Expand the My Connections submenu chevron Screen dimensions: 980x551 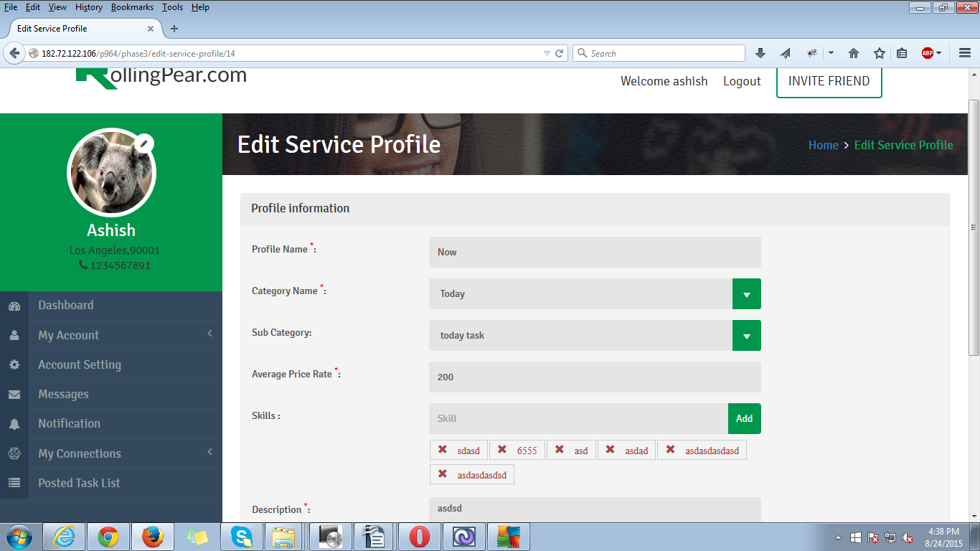point(210,452)
